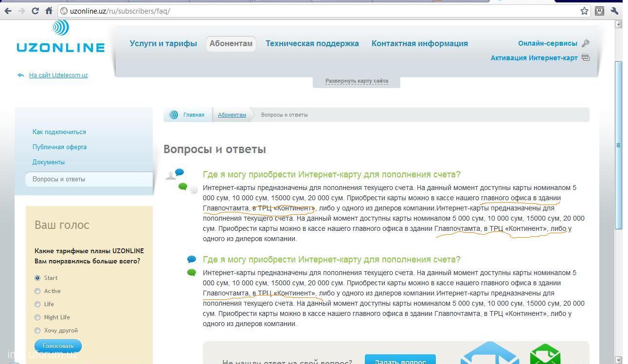
Task: Click the key icon beside Онлайн-сервисы
Action: [586, 43]
